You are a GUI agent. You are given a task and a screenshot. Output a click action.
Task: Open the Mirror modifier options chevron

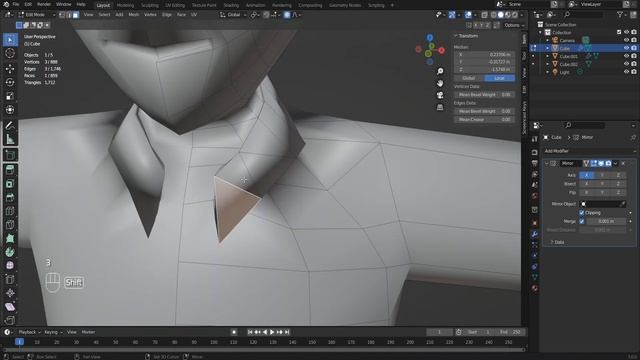pos(616,163)
